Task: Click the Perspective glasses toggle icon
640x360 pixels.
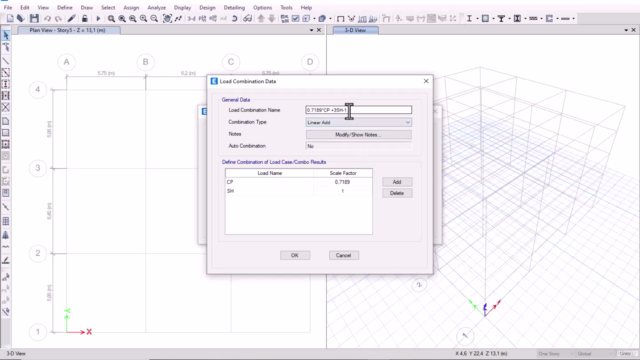Action: 247,18
